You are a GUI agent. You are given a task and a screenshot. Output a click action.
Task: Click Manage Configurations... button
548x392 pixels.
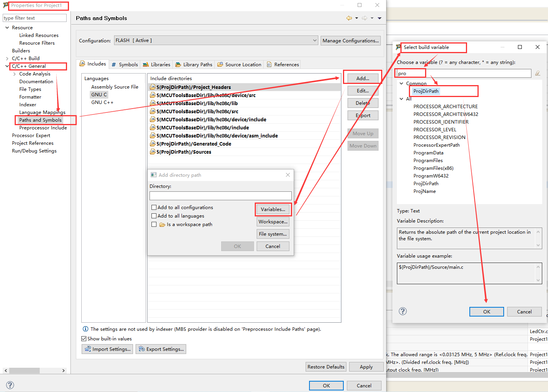click(351, 40)
